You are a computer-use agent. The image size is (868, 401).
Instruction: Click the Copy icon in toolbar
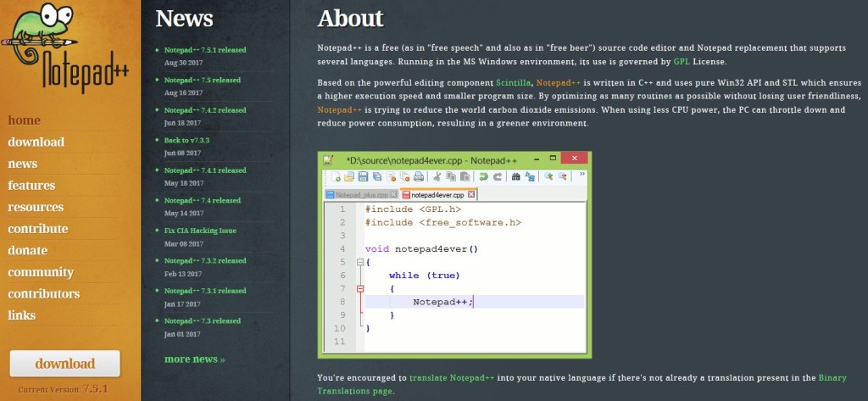451,176
